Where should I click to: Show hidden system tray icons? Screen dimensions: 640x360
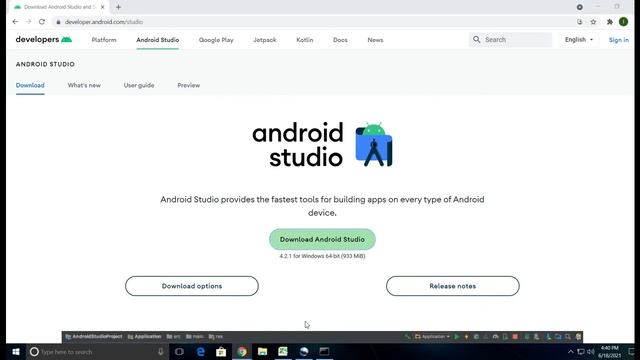[x=571, y=351]
